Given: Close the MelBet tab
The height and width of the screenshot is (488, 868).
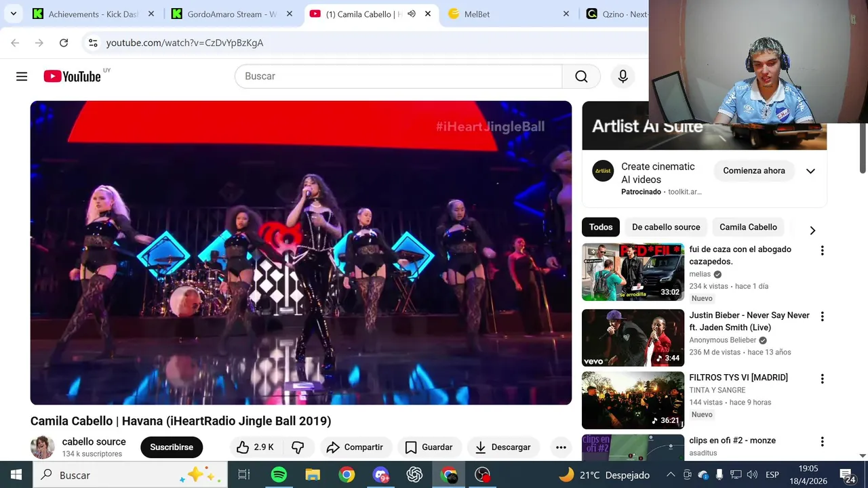Looking at the screenshot, I should pyautogui.click(x=566, y=14).
